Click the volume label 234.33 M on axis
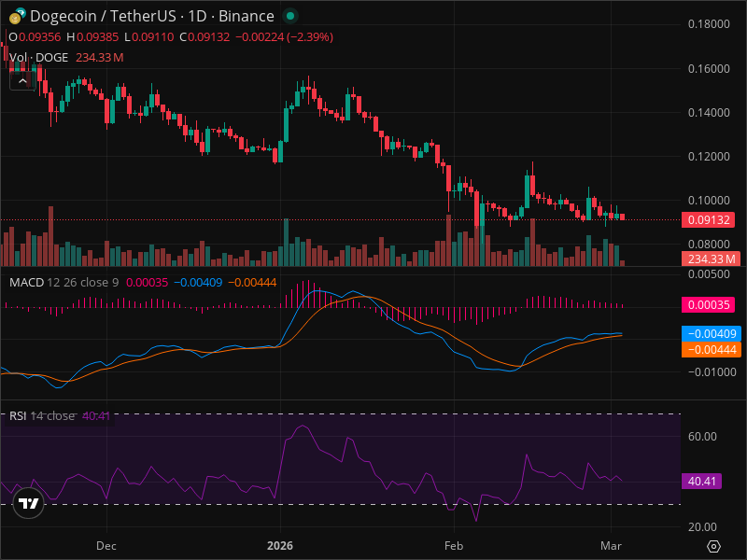Viewport: 747px width, 560px height. tap(711, 259)
